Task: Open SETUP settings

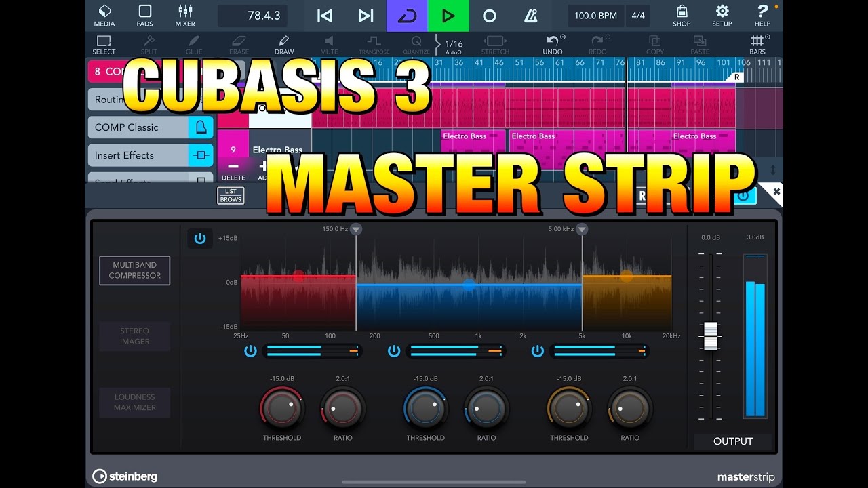Action: click(722, 16)
